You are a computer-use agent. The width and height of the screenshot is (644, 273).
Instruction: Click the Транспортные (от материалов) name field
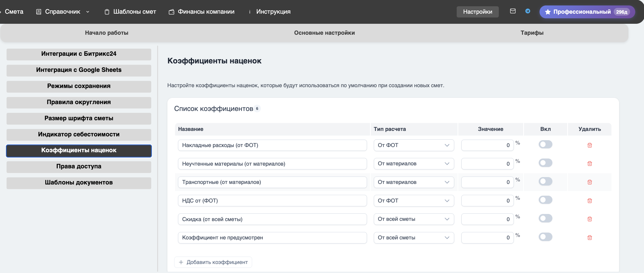click(x=272, y=182)
